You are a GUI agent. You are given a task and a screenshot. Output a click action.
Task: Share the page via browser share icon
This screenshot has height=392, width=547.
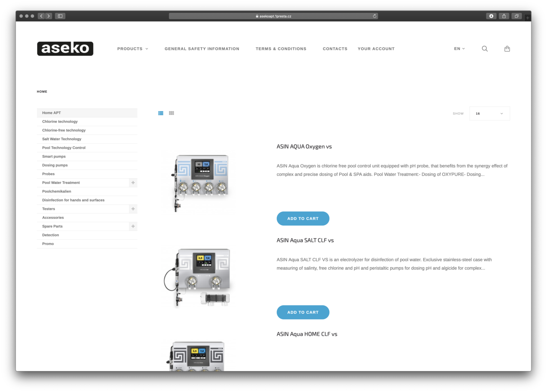click(x=504, y=16)
